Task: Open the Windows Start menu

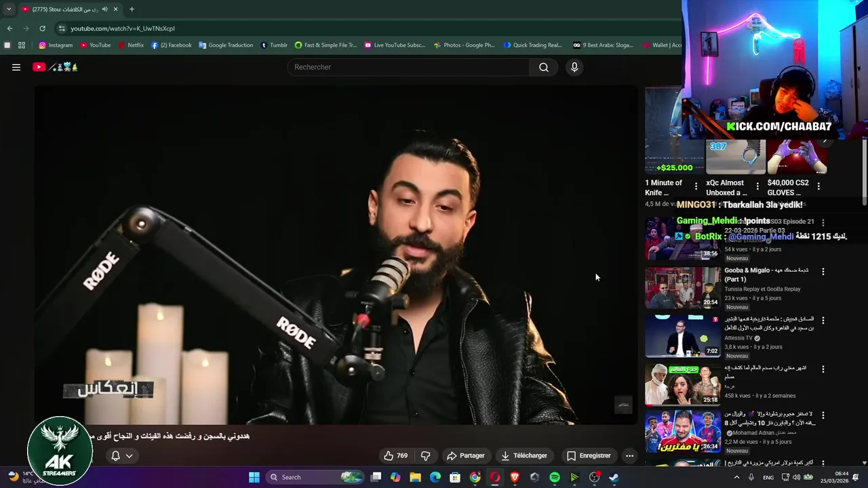Action: pyautogui.click(x=254, y=477)
